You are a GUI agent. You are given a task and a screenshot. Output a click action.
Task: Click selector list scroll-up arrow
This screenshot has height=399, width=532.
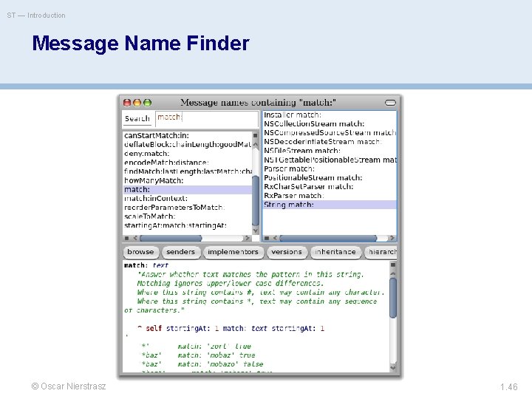click(x=256, y=144)
